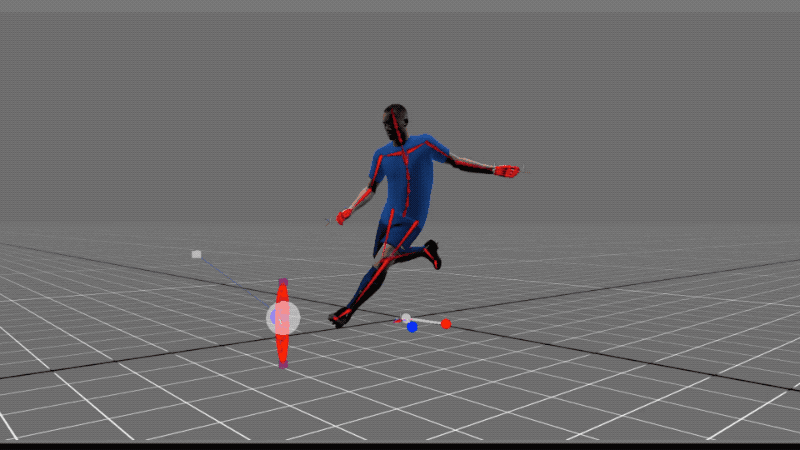Screen dimensions: 800x450
Task: Click the purple handle below the red ellipse
Action: click(283, 364)
